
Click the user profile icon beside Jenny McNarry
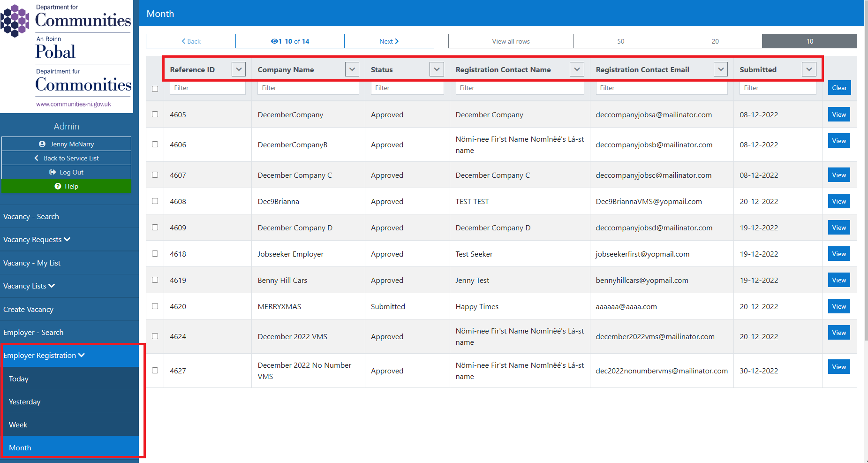tap(42, 144)
